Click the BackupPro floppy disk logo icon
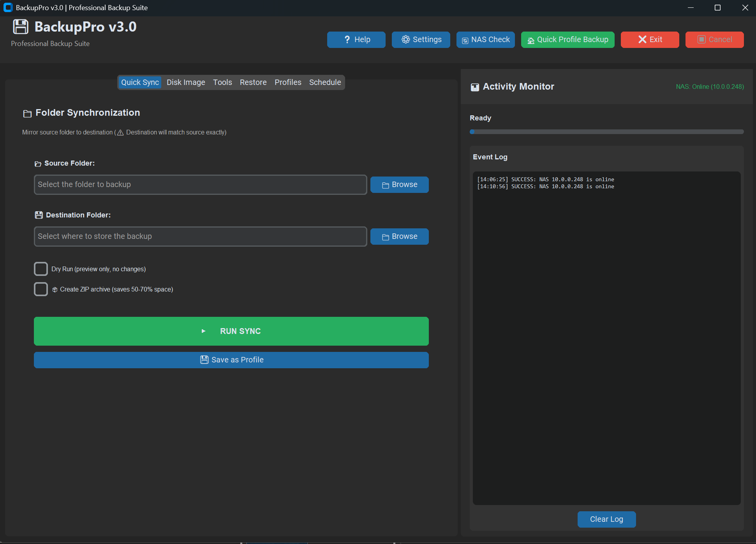 click(x=21, y=27)
